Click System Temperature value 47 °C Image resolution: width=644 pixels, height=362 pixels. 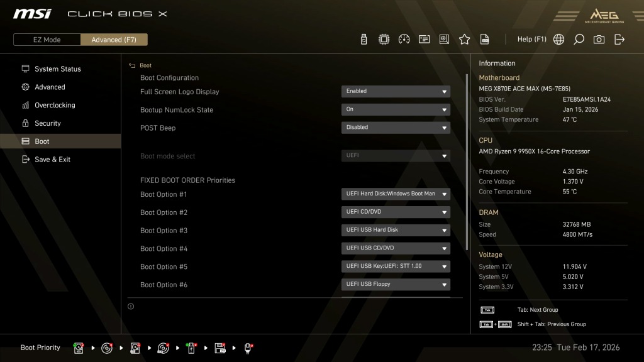tap(570, 119)
